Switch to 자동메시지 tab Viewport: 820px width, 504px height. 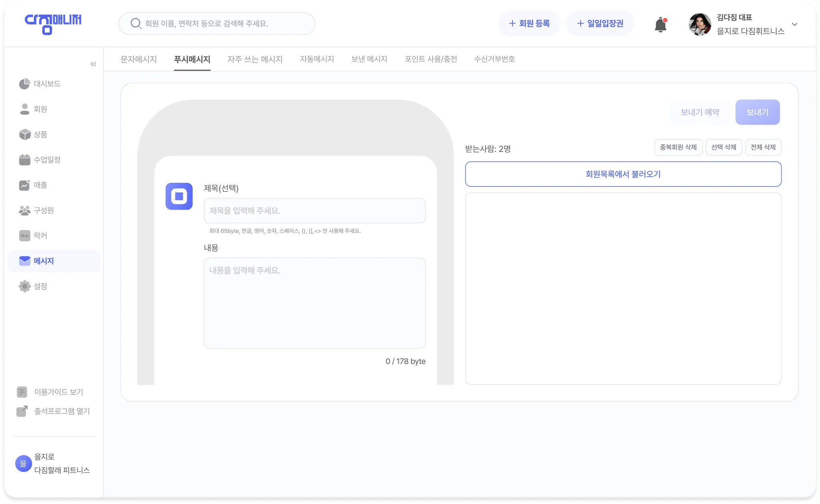tap(317, 59)
